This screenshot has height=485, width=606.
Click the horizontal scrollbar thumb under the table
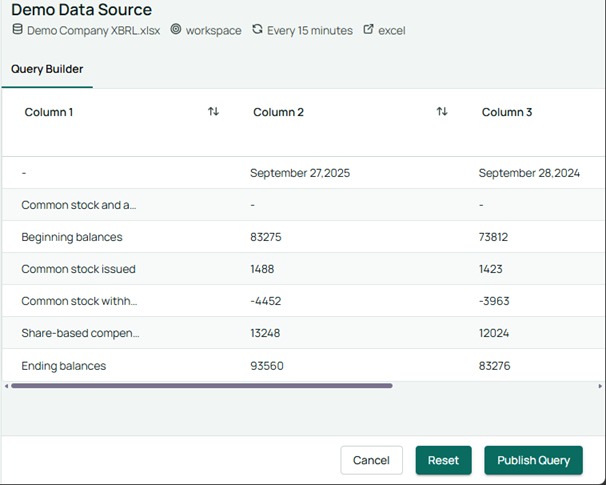click(x=202, y=386)
